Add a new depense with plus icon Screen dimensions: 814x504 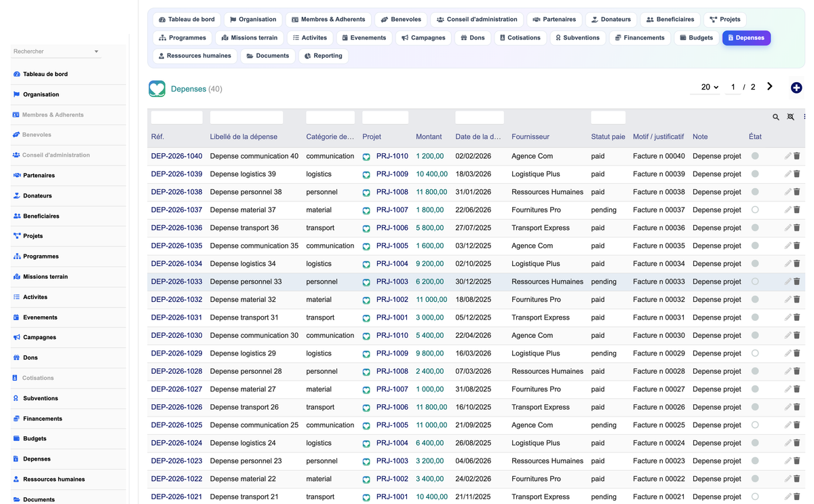pos(796,88)
